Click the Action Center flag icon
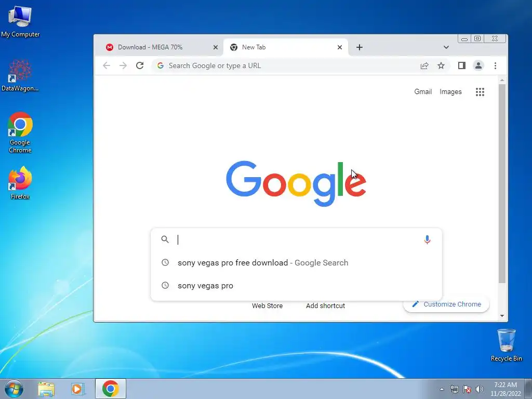This screenshot has width=532, height=399. [x=467, y=389]
